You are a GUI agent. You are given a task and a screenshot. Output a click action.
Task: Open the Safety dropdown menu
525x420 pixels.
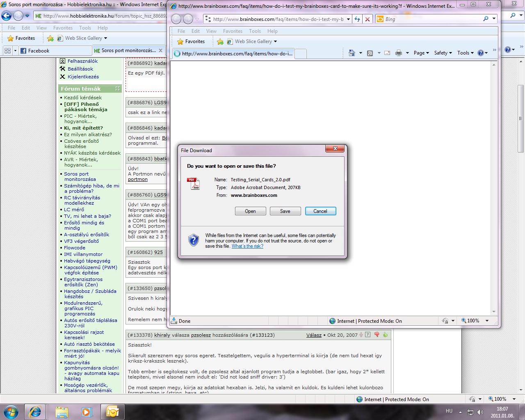[x=443, y=53]
